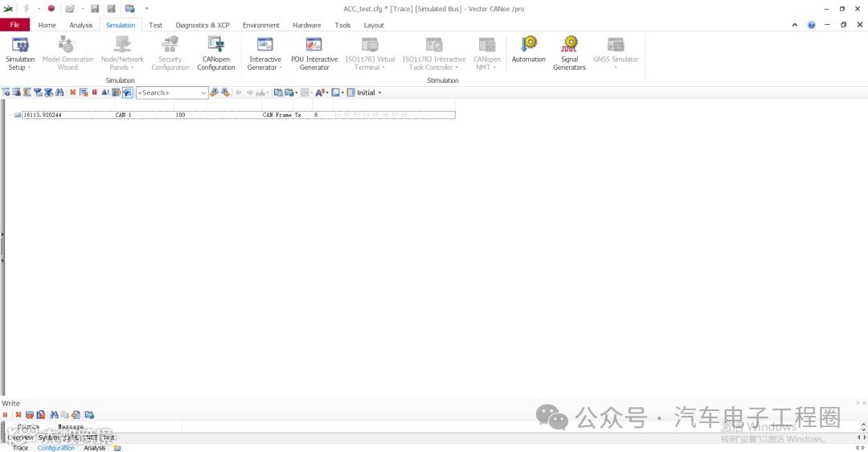This screenshot has height=452, width=868.
Task: Switch to the Home ribbon tab
Action: pyautogui.click(x=47, y=25)
